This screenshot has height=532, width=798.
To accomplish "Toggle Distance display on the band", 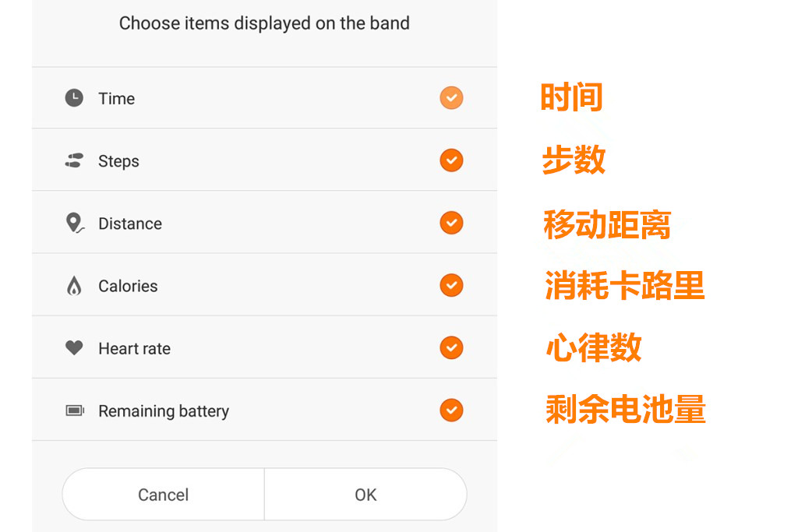I will 451,223.
